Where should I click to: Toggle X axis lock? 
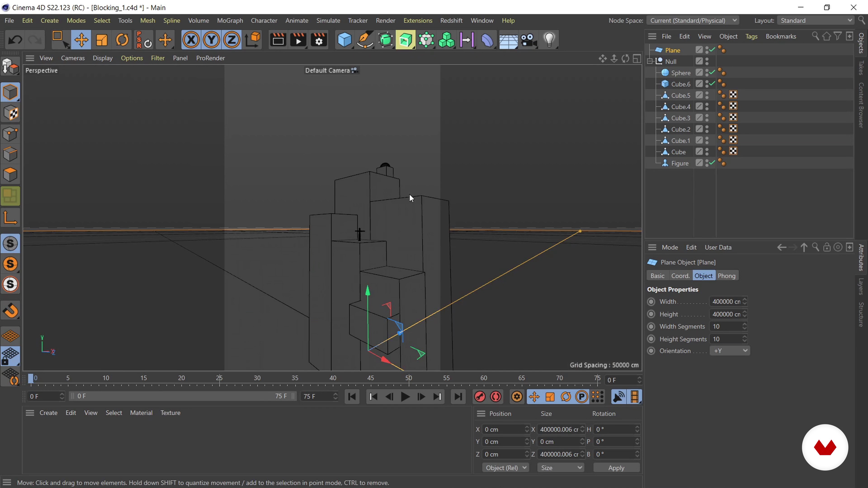(x=191, y=40)
